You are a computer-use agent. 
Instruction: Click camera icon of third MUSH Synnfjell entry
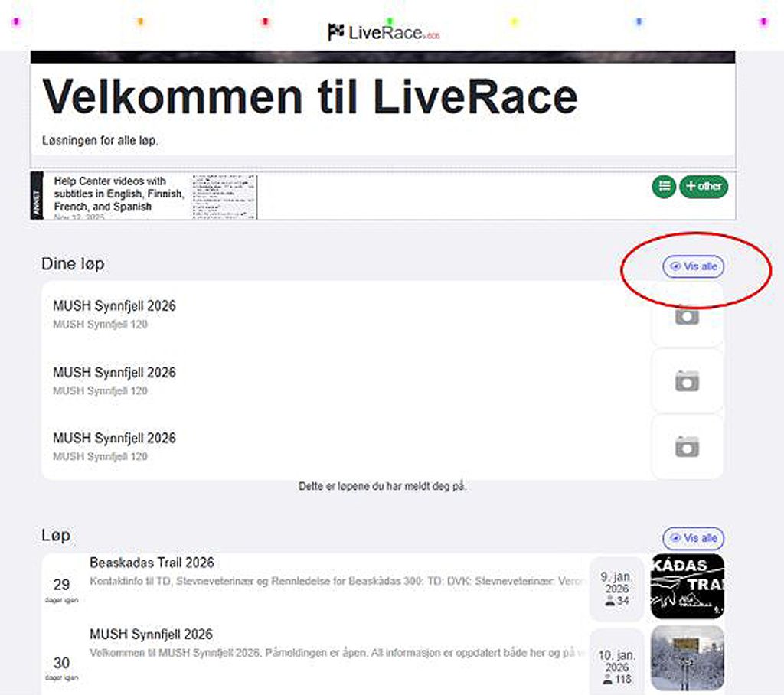(x=687, y=446)
